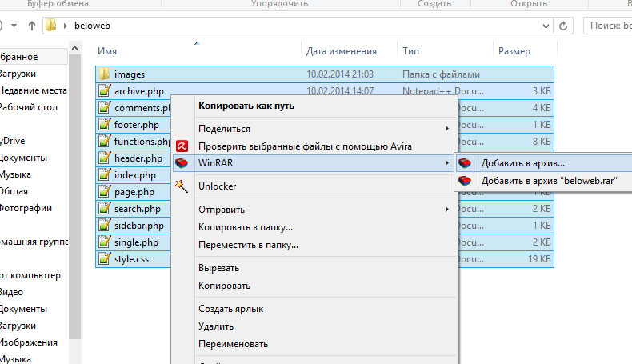Viewport: 632px width, 364px height.
Task: Click the icon beside Добавить в архив "beloweb.rar"
Action: pyautogui.click(x=465, y=181)
